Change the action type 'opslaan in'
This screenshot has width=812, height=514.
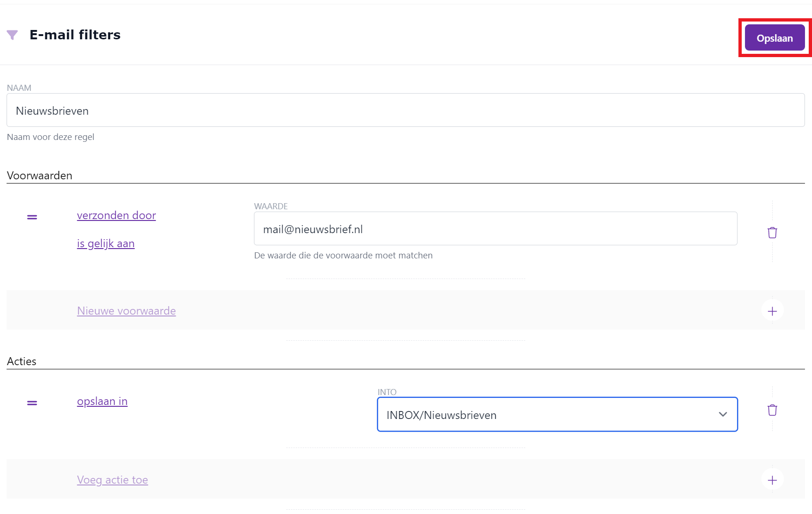point(102,401)
